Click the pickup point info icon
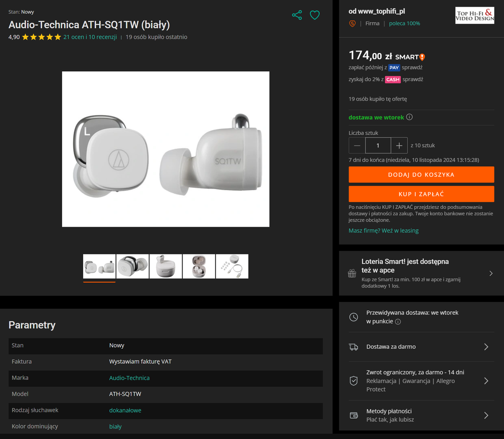 coord(398,321)
